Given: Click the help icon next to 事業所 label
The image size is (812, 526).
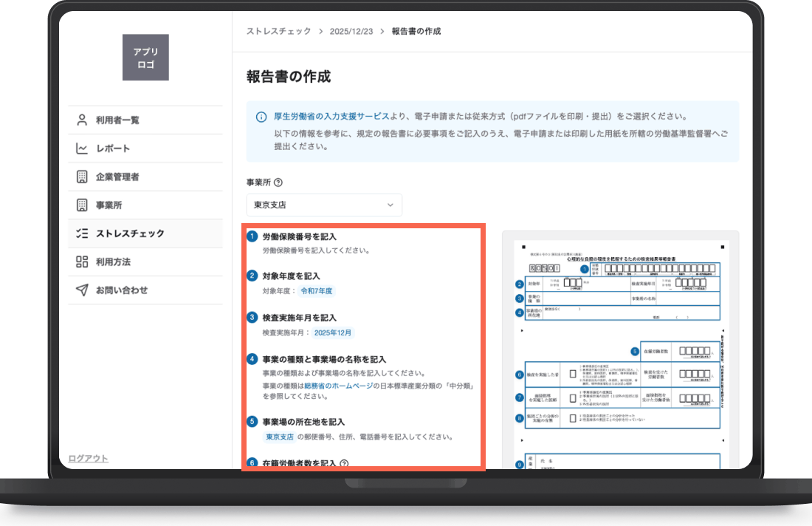Looking at the screenshot, I should pyautogui.click(x=278, y=182).
